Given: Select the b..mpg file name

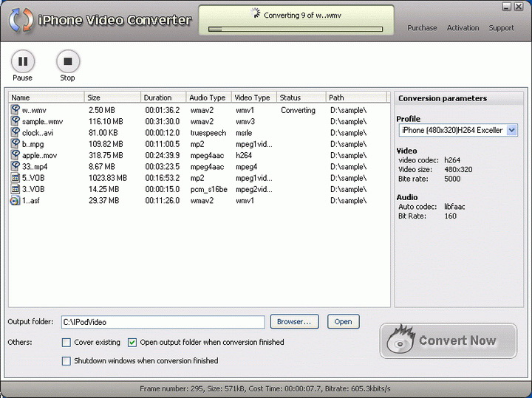Looking at the screenshot, I should tap(33, 145).
